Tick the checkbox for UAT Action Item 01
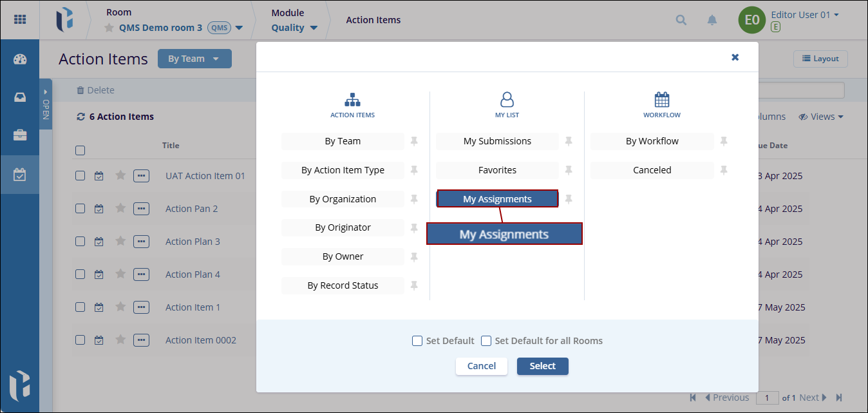Image resolution: width=868 pixels, height=413 pixels. click(x=80, y=175)
